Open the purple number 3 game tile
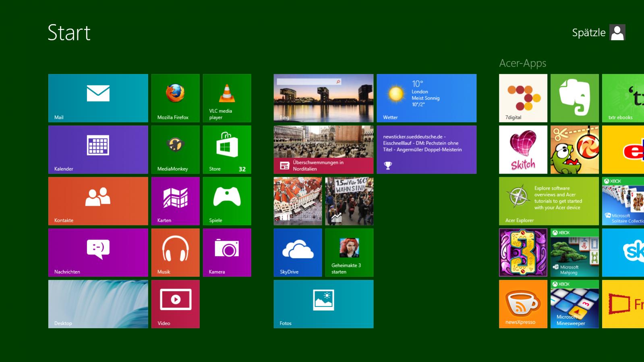 523,252
